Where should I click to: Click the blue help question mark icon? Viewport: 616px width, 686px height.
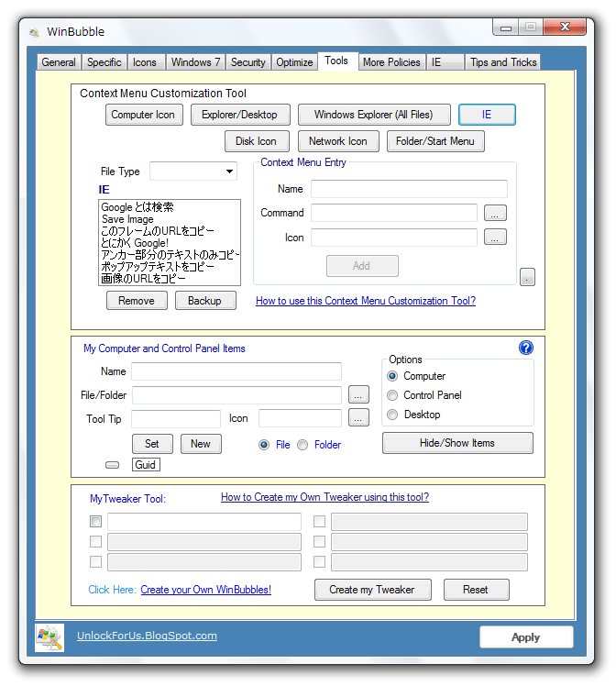click(x=525, y=348)
